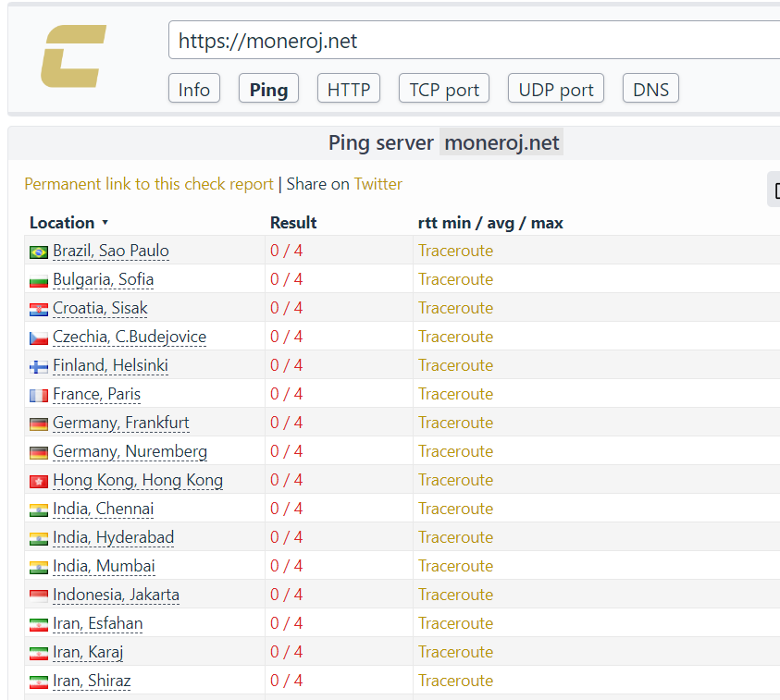Open Traceroute for Iran, Shiraz
The width and height of the screenshot is (780, 700).
[x=455, y=681]
